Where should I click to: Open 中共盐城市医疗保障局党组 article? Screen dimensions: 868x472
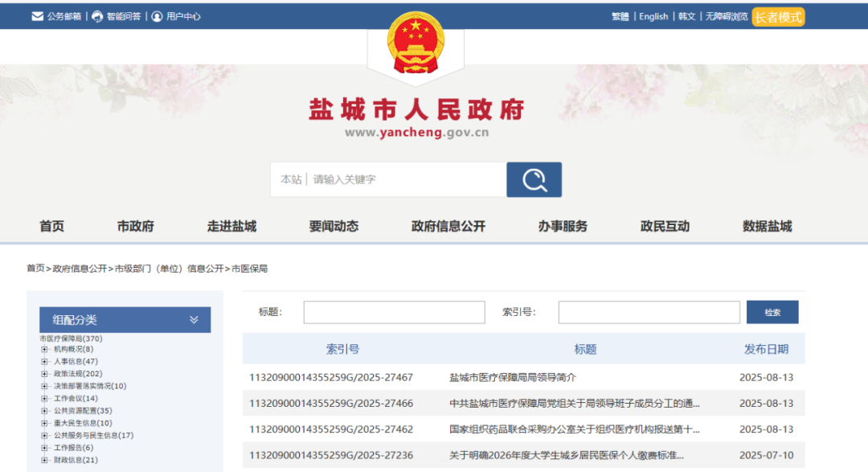coord(575,404)
